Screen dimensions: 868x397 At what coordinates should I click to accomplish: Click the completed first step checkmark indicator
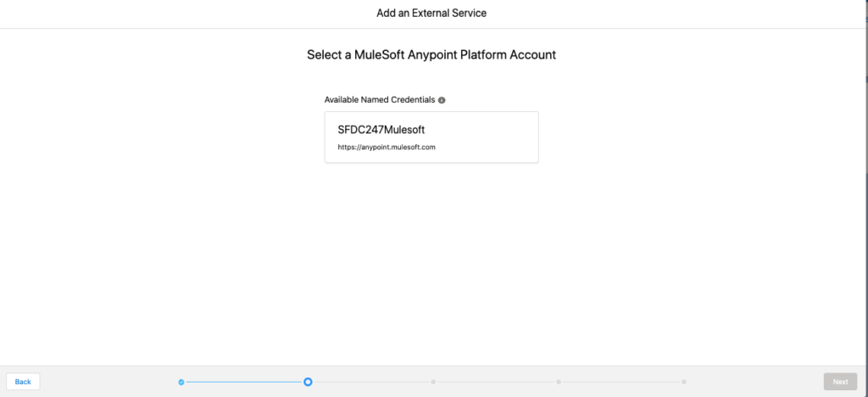[181, 382]
